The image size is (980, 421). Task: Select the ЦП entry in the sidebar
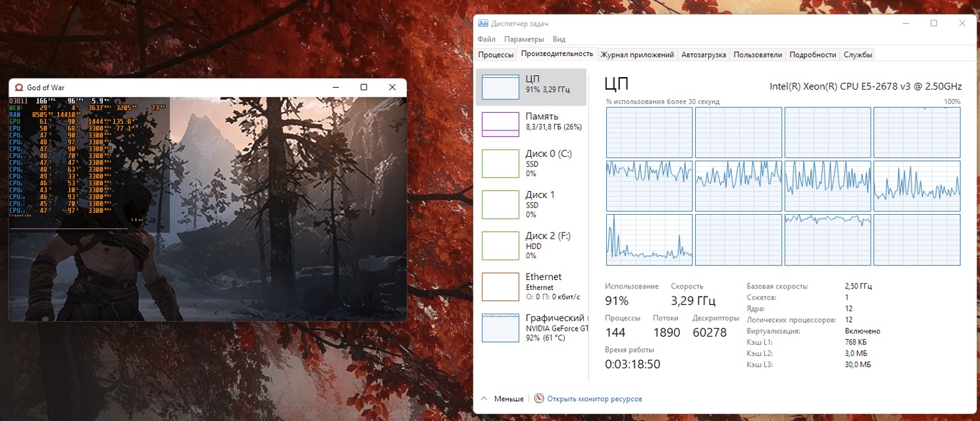[530, 87]
